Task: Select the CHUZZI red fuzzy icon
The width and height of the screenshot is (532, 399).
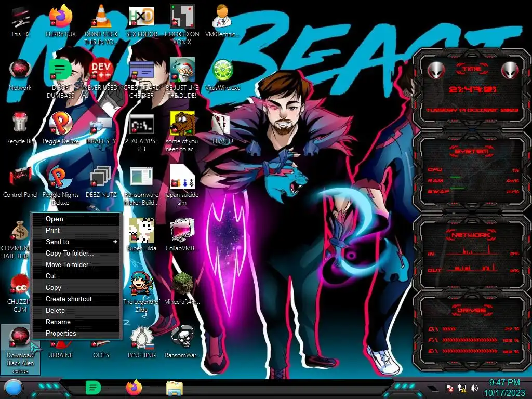Action: [19, 292]
